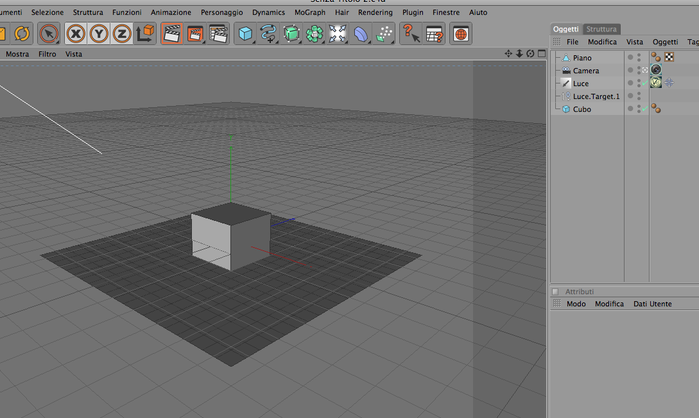Open the Rendering menu
This screenshot has width=699, height=418.
click(x=375, y=12)
